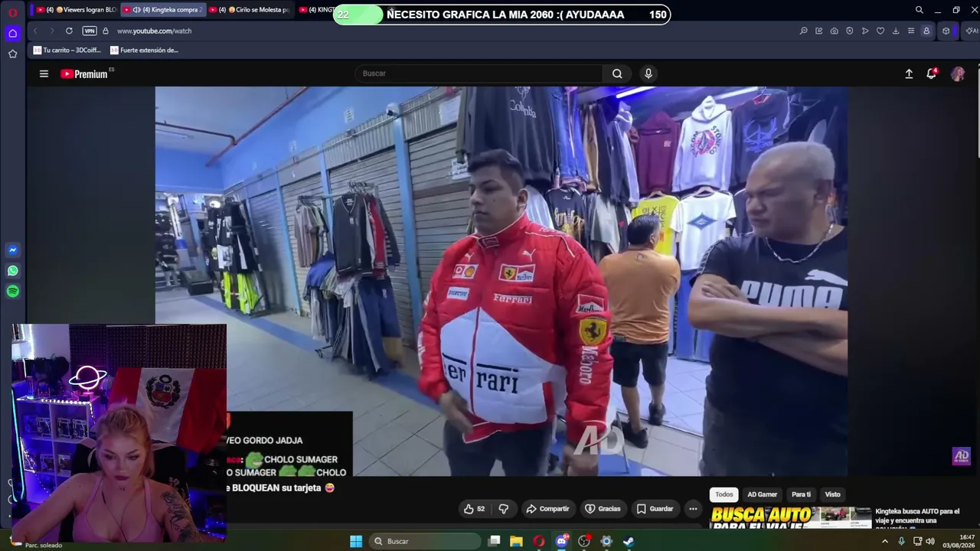Click the site security lock icon
This screenshot has width=980, height=551.
coord(106,31)
